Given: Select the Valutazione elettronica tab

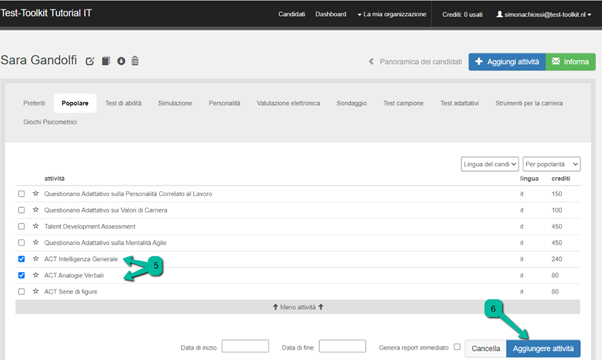Looking at the screenshot, I should 288,103.
